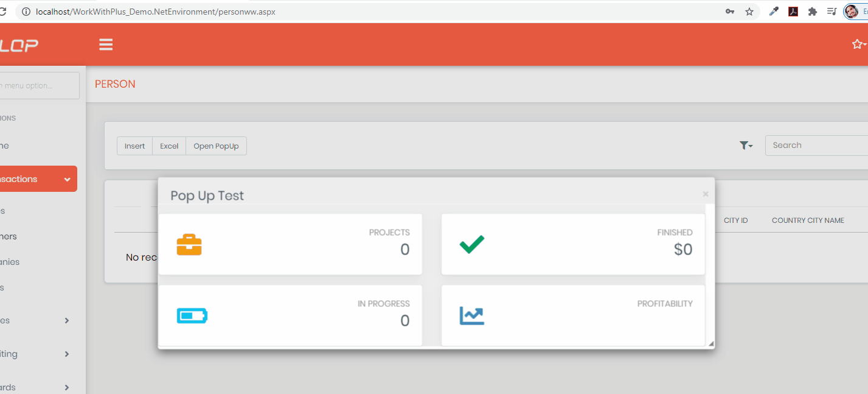
Task: Click the green checkmark Finished icon
Action: [471, 244]
